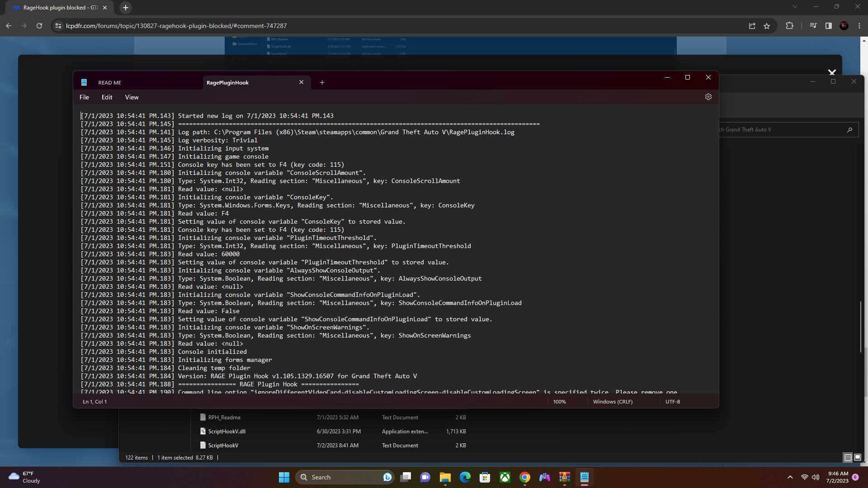Click the Windows (CRLF) line ending indicator

pyautogui.click(x=613, y=402)
